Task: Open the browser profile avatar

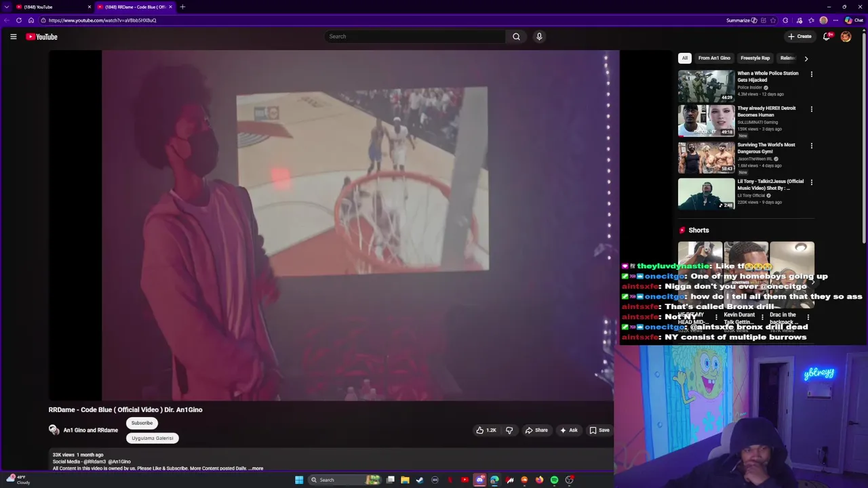Action: click(823, 20)
